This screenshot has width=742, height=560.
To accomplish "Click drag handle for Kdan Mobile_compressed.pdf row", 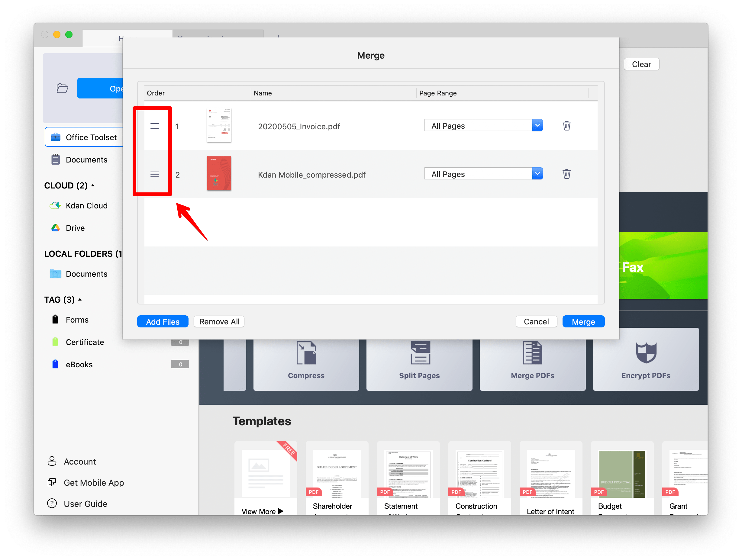I will point(154,174).
